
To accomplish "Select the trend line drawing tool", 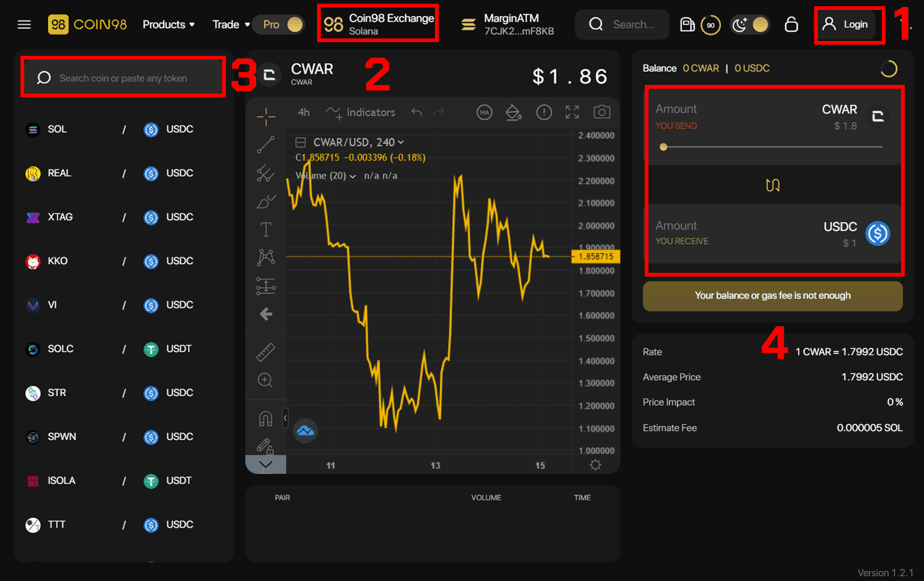I will 266,144.
